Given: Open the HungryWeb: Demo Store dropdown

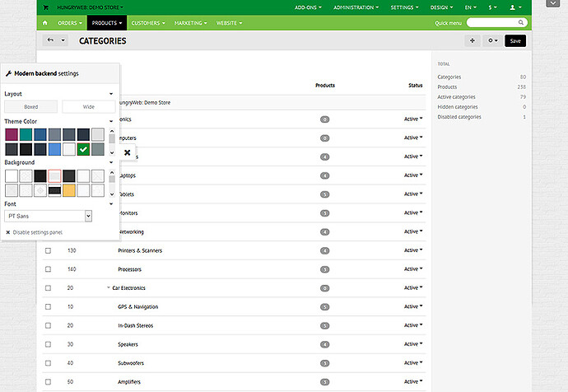Looking at the screenshot, I should [x=91, y=7].
